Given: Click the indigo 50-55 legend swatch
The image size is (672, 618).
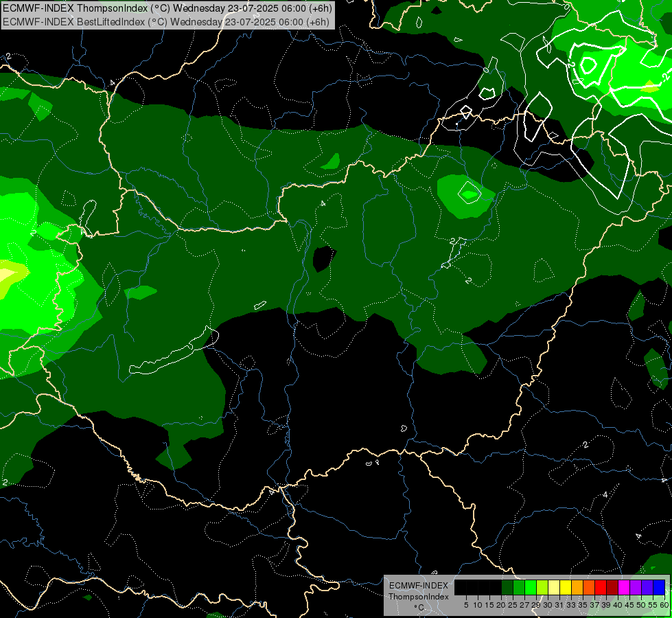Looking at the screenshot, I should click(647, 587).
